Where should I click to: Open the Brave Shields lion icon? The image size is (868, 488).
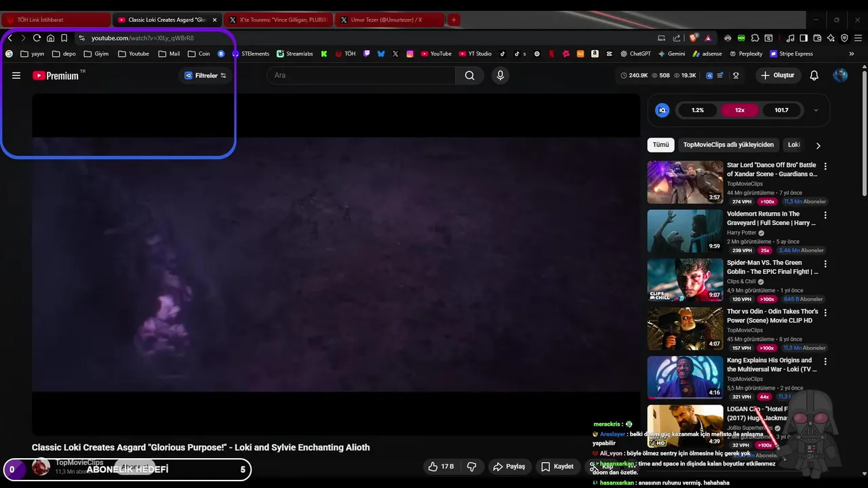click(693, 38)
